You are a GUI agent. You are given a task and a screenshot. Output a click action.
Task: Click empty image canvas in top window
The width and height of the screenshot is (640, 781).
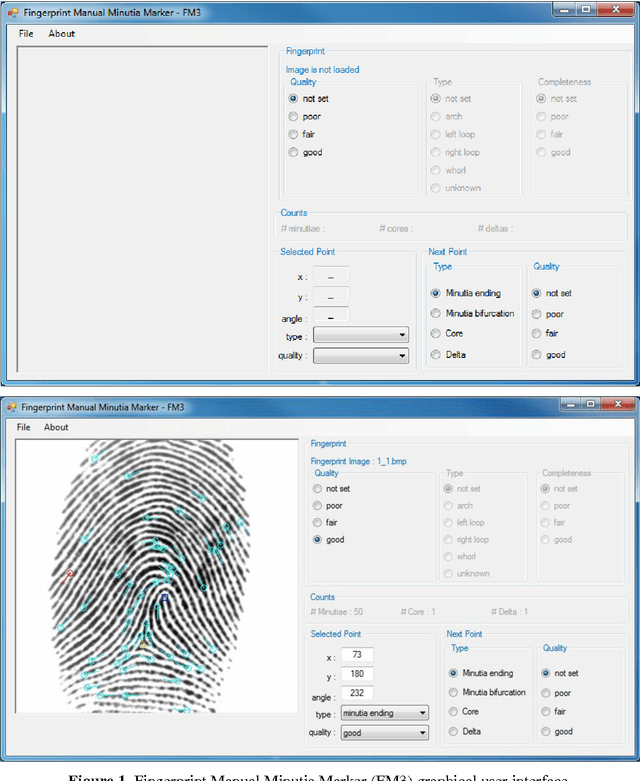142,209
